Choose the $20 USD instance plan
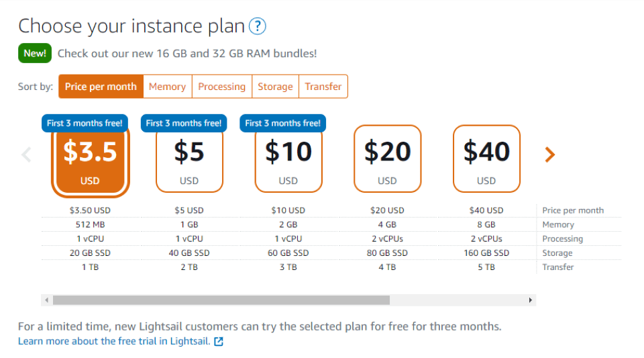 point(387,159)
